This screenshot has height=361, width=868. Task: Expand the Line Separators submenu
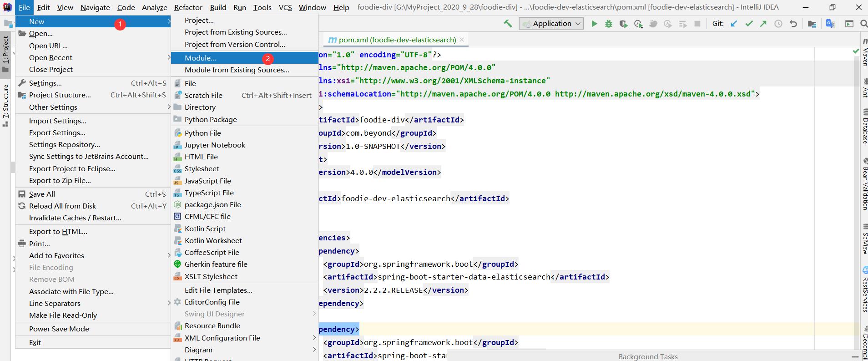click(x=93, y=303)
